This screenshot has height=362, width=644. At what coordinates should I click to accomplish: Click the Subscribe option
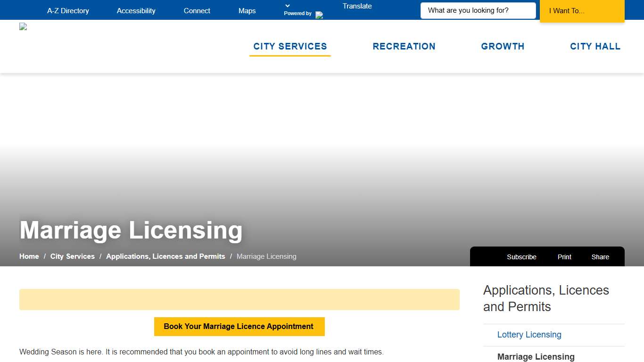(x=521, y=256)
